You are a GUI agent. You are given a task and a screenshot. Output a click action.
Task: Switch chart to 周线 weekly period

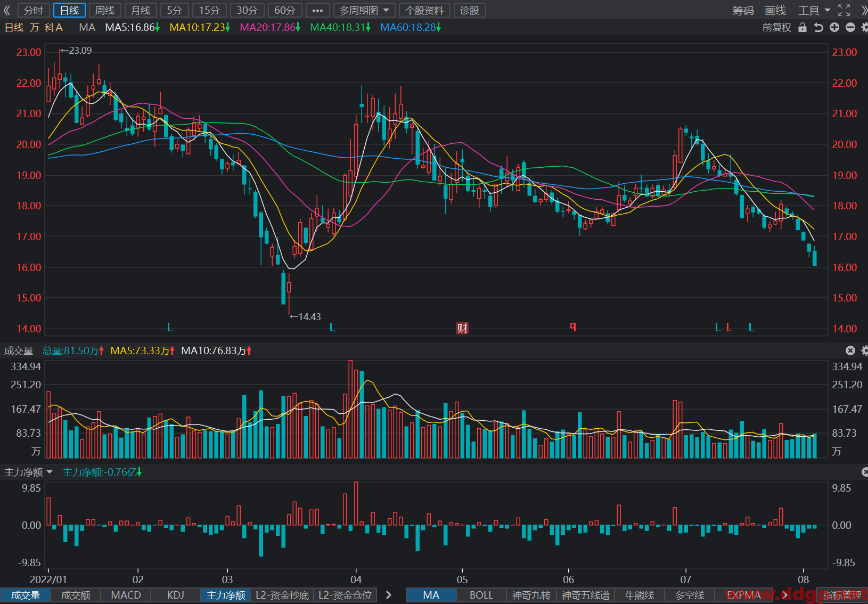105,10
